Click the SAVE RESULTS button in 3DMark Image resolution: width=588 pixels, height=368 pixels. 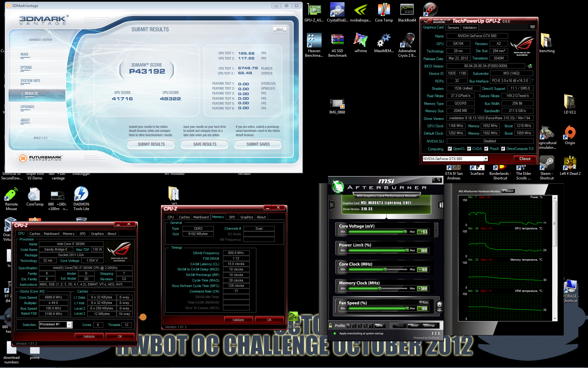tap(205, 144)
